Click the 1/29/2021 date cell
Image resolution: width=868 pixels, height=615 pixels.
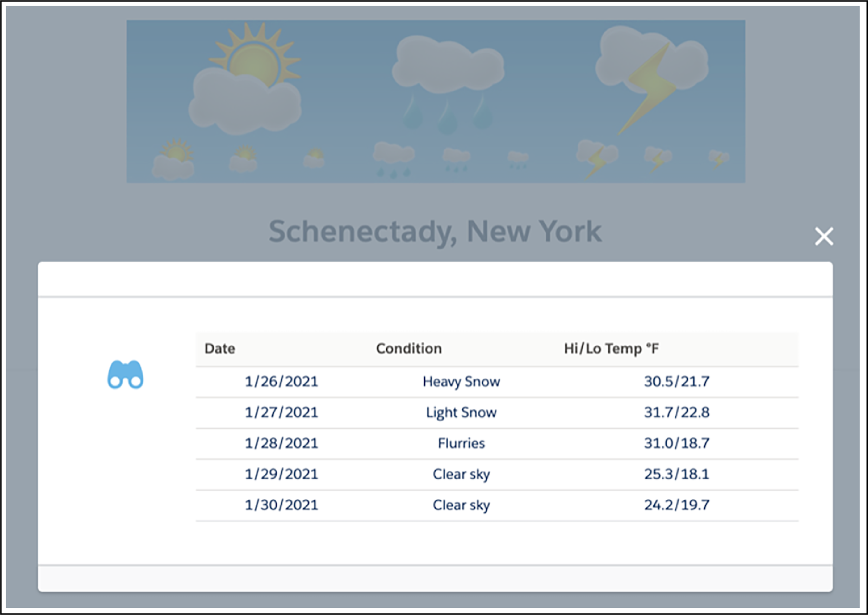coord(281,474)
